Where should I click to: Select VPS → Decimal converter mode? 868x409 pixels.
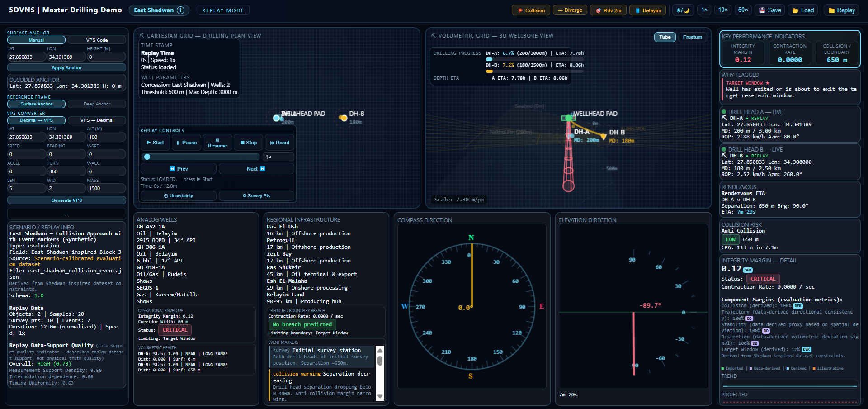pyautogui.click(x=97, y=120)
